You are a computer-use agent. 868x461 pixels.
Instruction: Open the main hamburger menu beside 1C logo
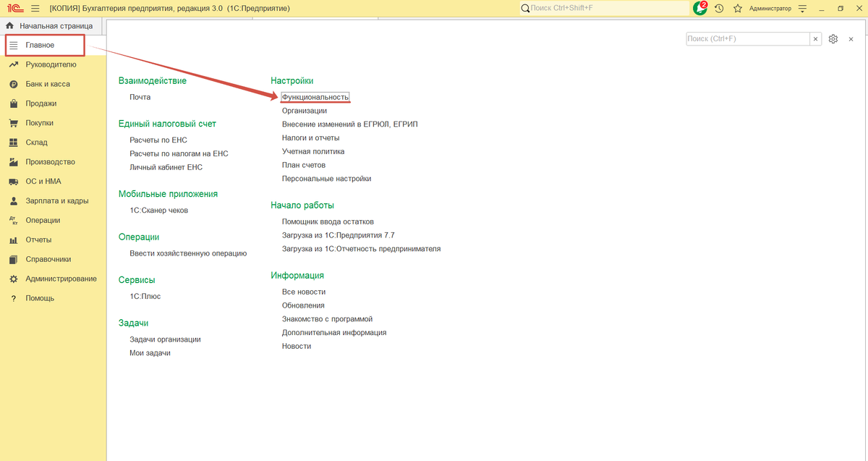point(35,8)
